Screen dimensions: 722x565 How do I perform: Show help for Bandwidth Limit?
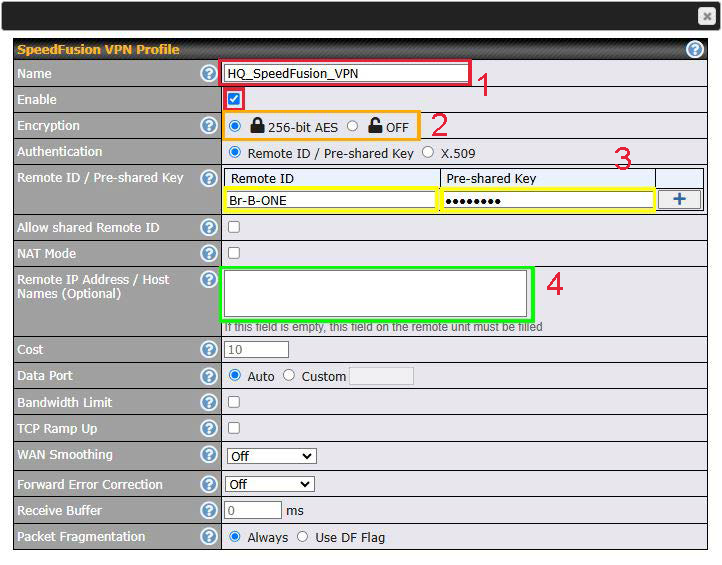(x=209, y=402)
